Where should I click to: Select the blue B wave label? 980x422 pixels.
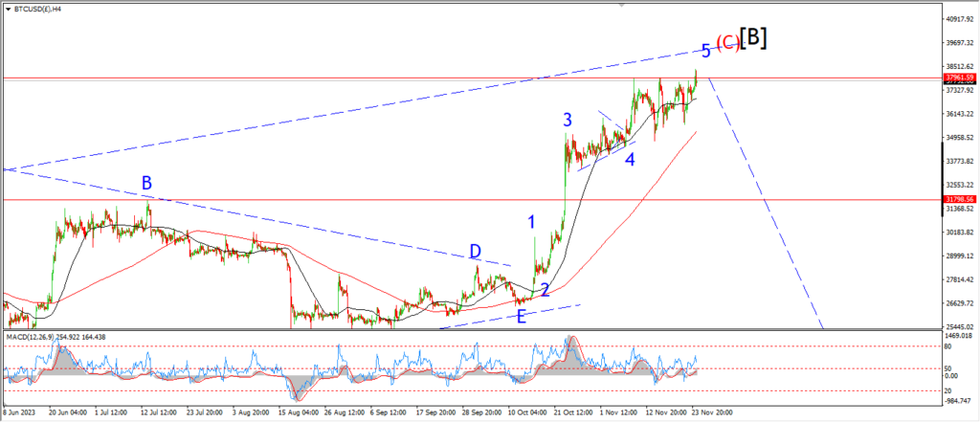tap(146, 183)
